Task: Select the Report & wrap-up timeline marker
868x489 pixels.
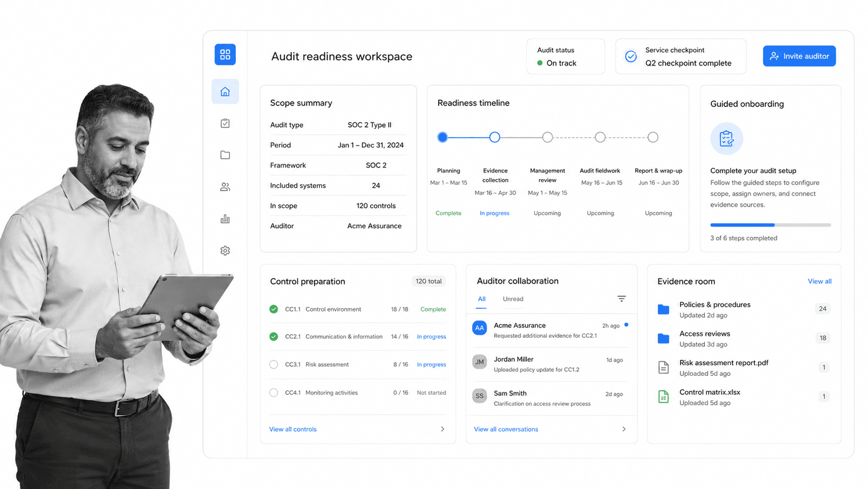Action: click(653, 137)
